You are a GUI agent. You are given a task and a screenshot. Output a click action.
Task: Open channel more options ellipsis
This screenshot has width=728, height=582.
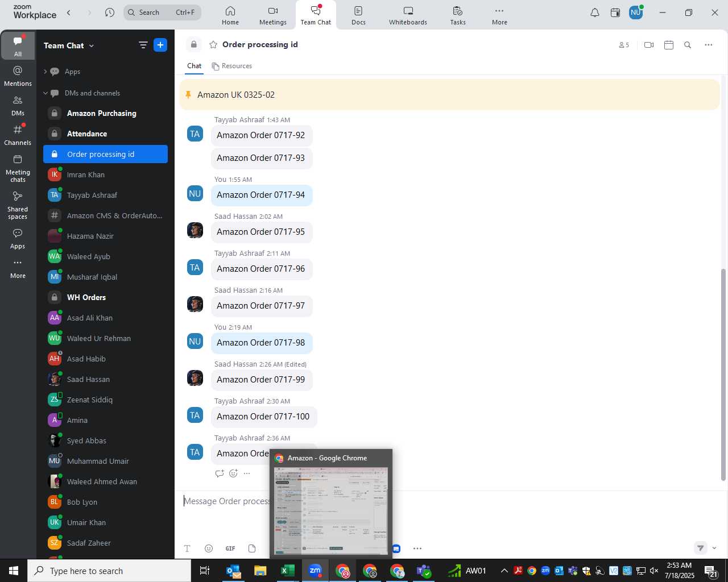[x=708, y=45]
